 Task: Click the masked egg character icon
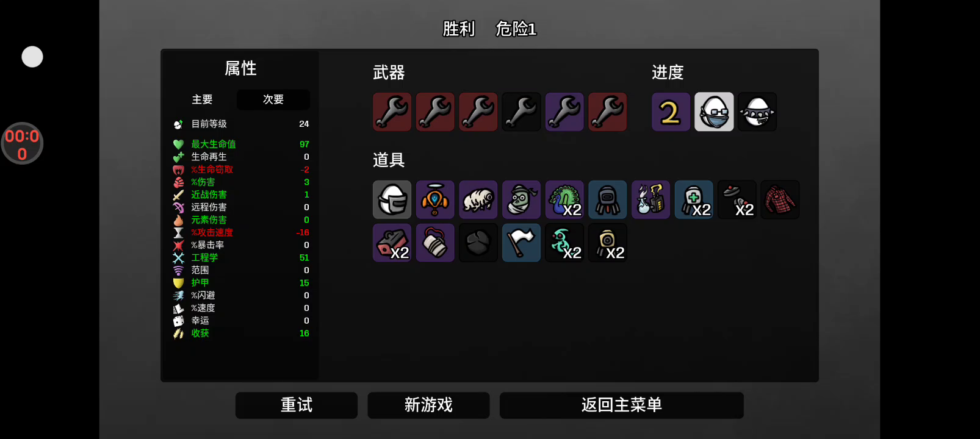point(714,112)
